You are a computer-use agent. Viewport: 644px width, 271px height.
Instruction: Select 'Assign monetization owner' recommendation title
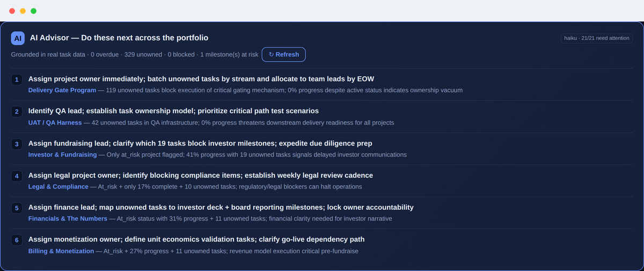tap(196, 239)
